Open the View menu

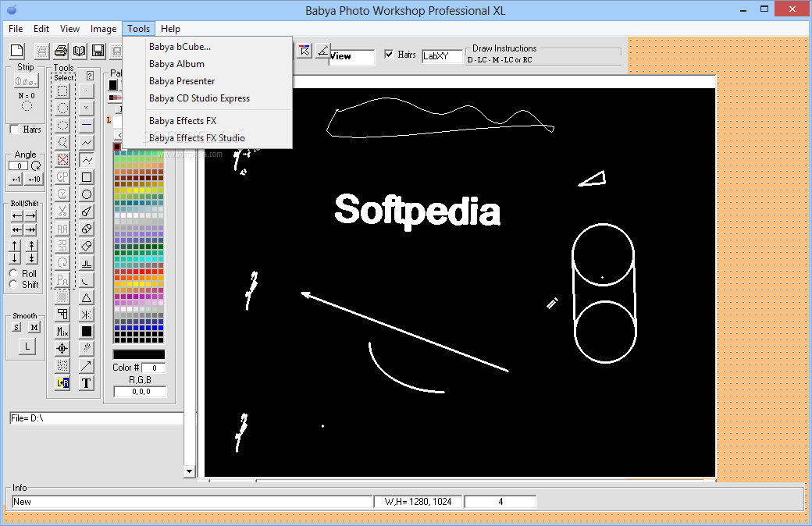click(x=69, y=29)
